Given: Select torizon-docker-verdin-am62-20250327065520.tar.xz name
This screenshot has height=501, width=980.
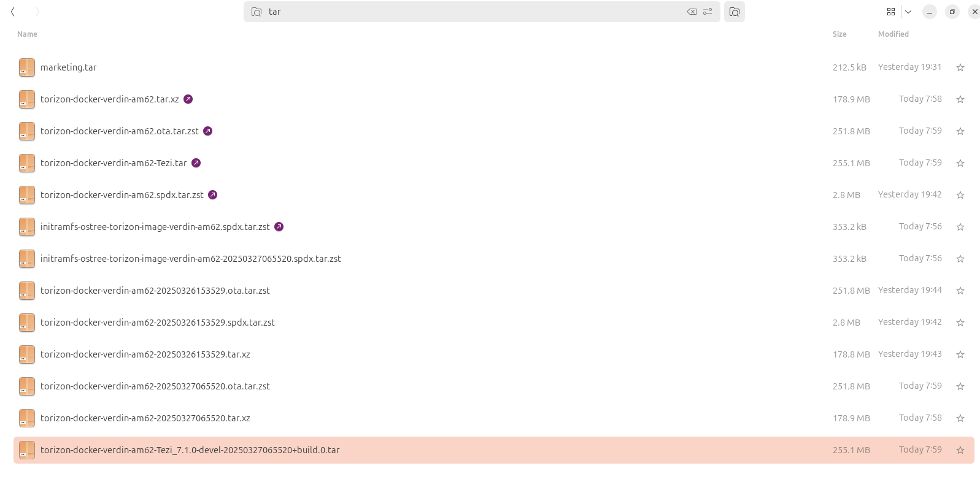Looking at the screenshot, I should click(145, 418).
